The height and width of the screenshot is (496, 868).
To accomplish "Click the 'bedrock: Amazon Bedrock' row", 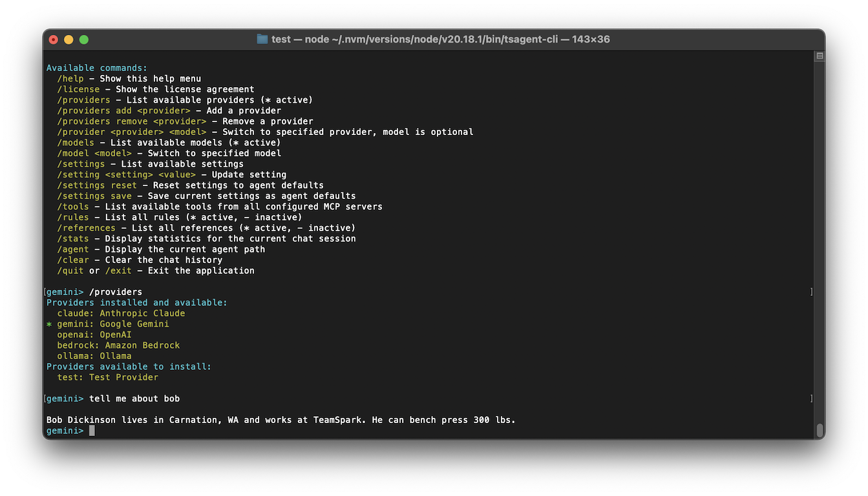I will pos(118,345).
